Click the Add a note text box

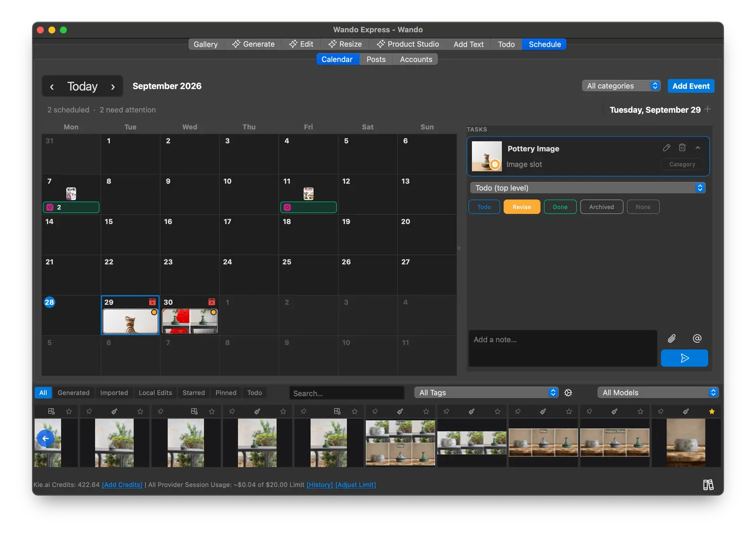tap(563, 348)
